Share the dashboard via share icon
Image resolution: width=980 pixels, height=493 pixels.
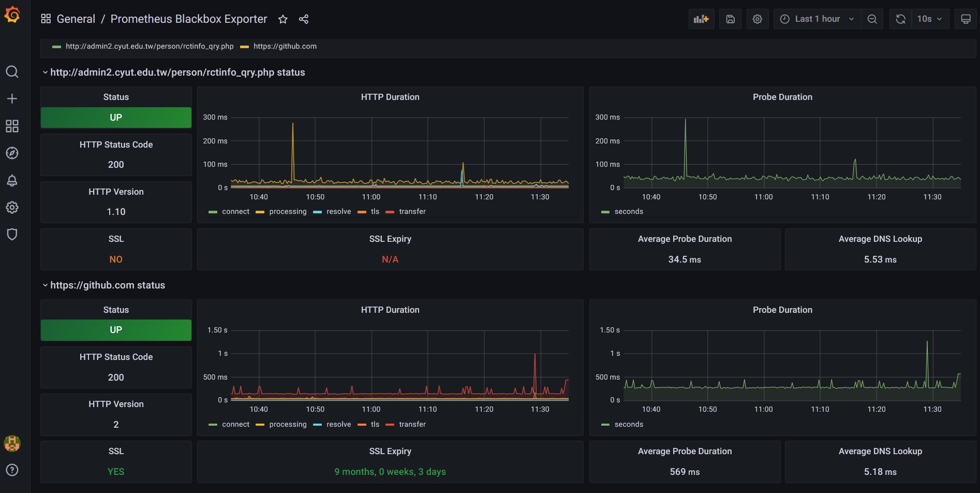point(304,19)
